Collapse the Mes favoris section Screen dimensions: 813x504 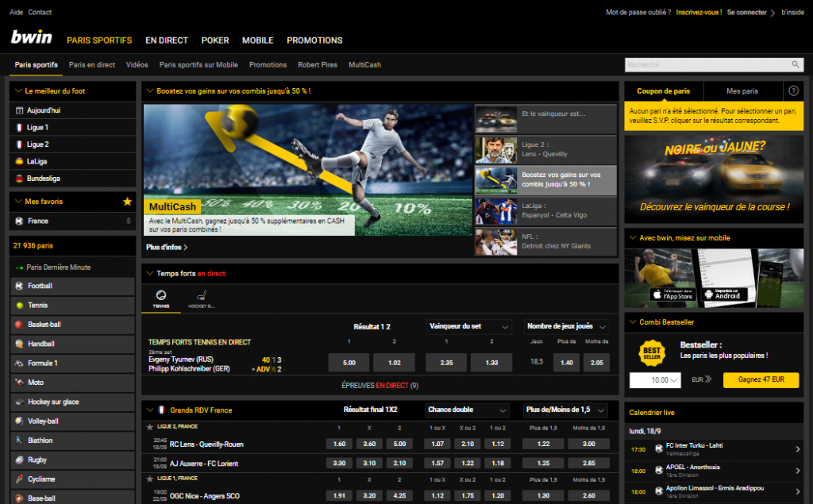point(19,201)
